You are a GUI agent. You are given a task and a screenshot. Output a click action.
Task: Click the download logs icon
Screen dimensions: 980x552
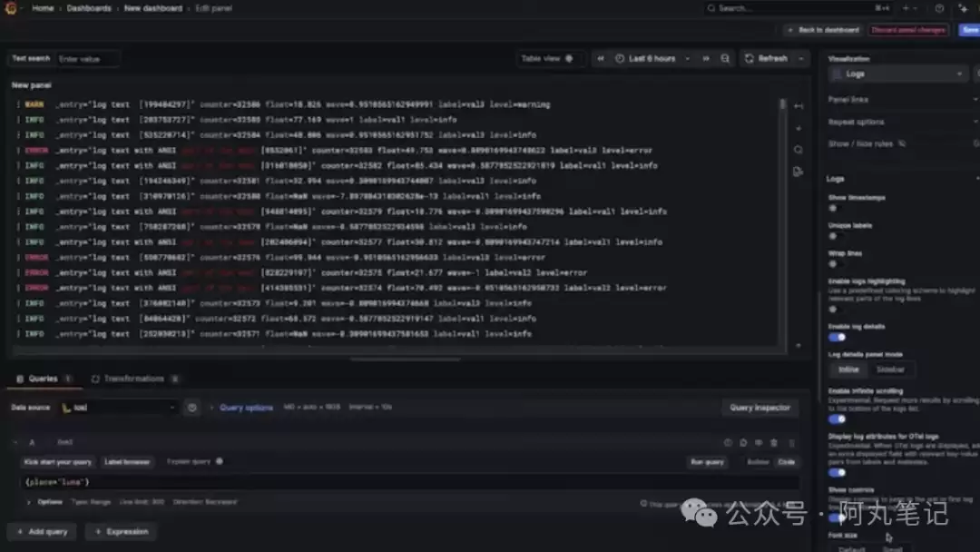click(x=798, y=172)
